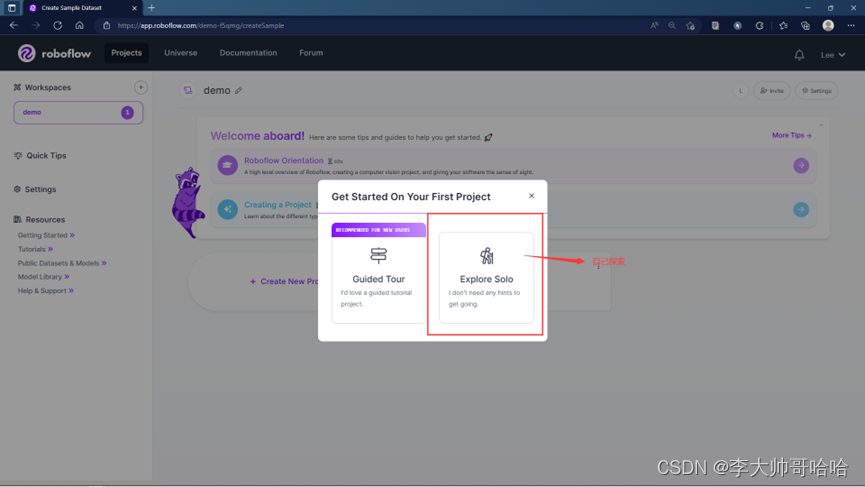Click the Roboflow Orientation graduation icon

[x=227, y=165]
